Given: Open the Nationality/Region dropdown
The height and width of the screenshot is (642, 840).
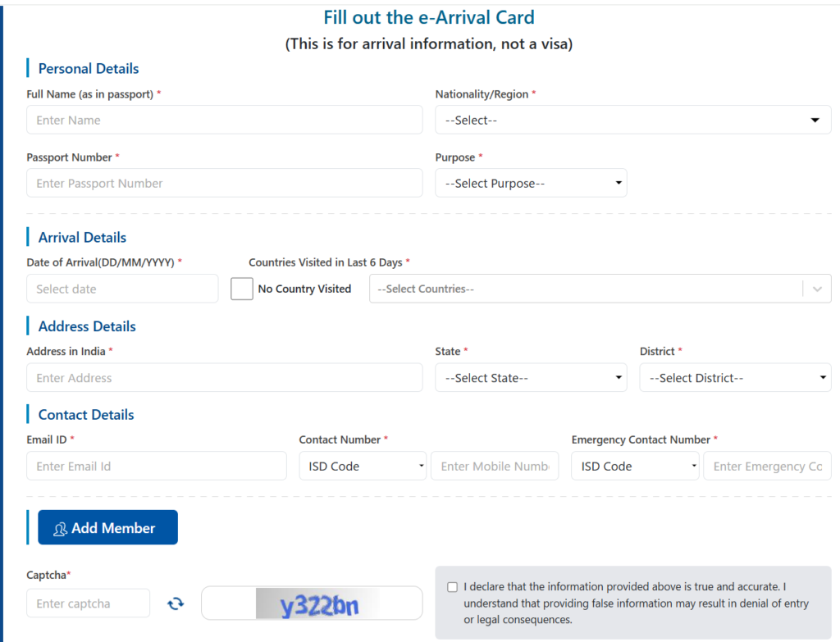Looking at the screenshot, I should coord(632,121).
